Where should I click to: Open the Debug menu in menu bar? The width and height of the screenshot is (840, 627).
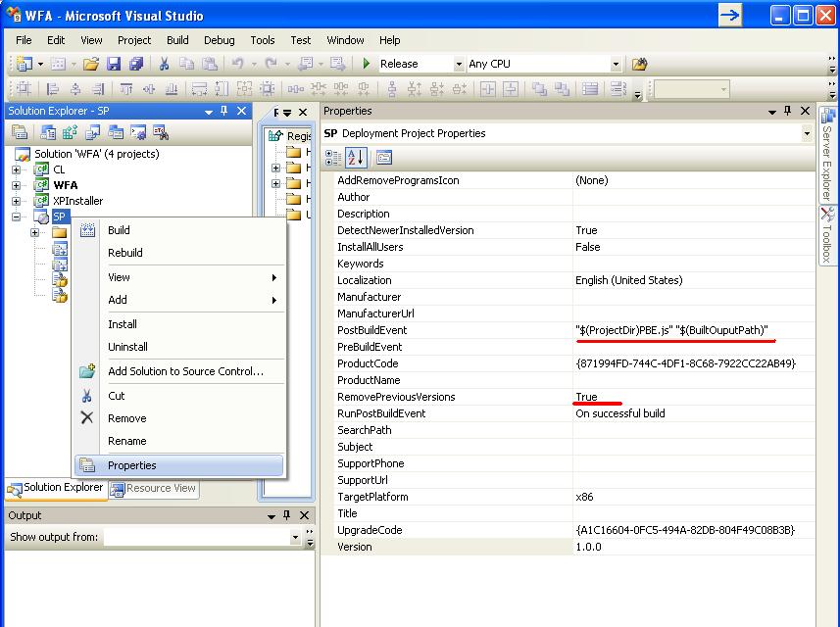220,40
